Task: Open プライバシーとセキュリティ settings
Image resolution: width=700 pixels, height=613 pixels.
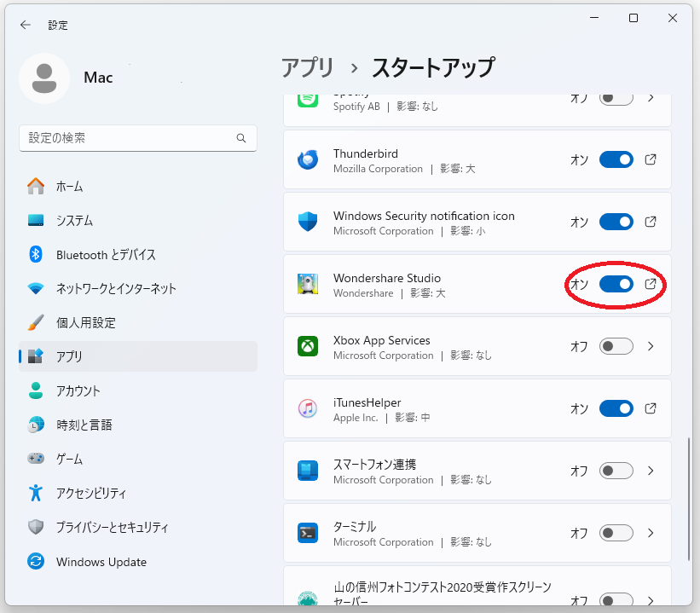Action: 138,527
